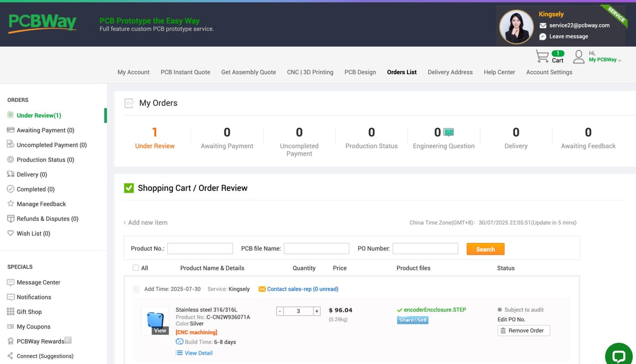
Task: Click the Message Center sidebar icon
Action: point(11,282)
